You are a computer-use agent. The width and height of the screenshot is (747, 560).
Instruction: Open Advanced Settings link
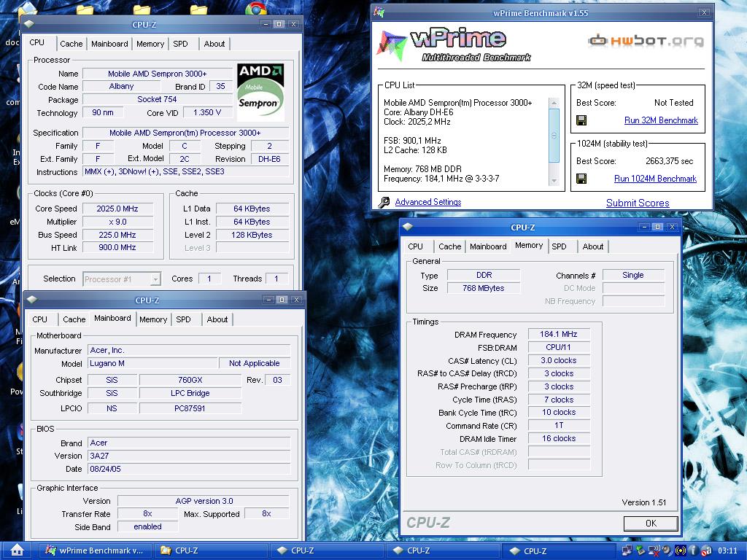pyautogui.click(x=427, y=202)
